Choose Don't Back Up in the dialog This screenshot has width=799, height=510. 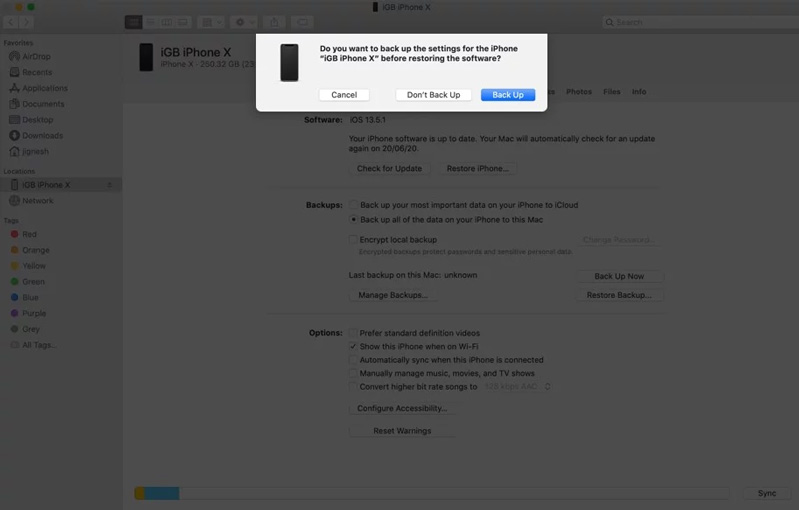[x=433, y=95]
